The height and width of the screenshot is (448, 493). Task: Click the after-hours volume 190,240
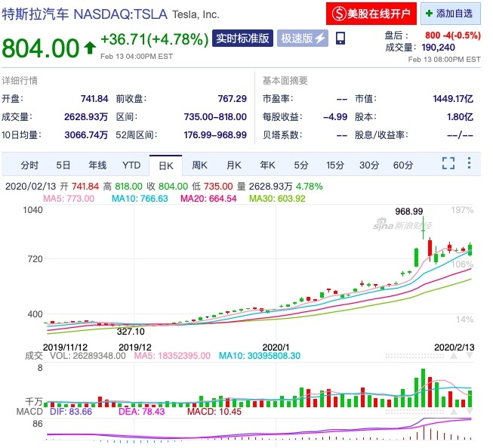439,48
